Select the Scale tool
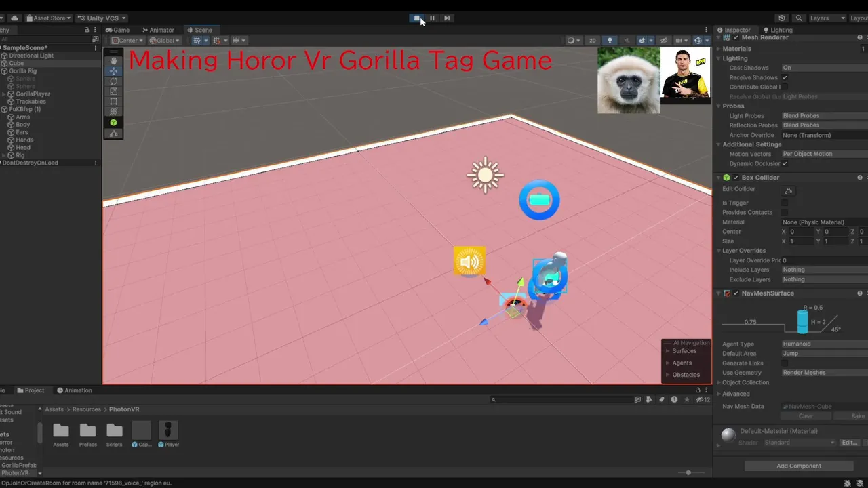This screenshot has width=868, height=488. [113, 91]
